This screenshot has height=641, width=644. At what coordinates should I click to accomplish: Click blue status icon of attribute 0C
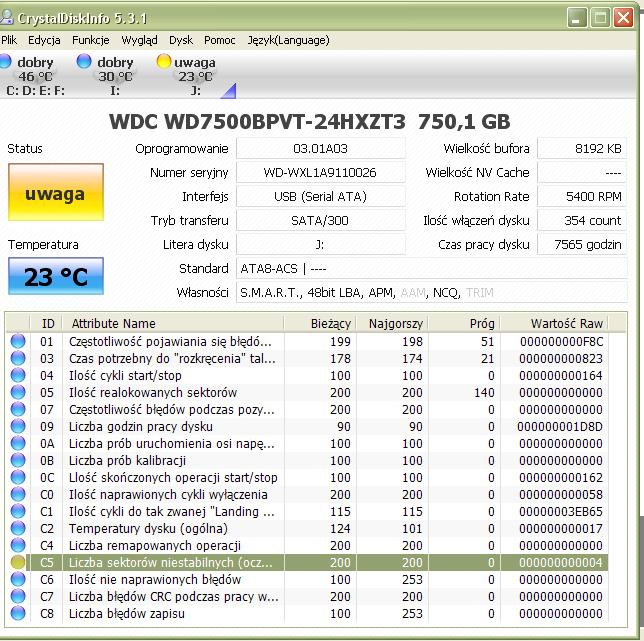(x=18, y=477)
